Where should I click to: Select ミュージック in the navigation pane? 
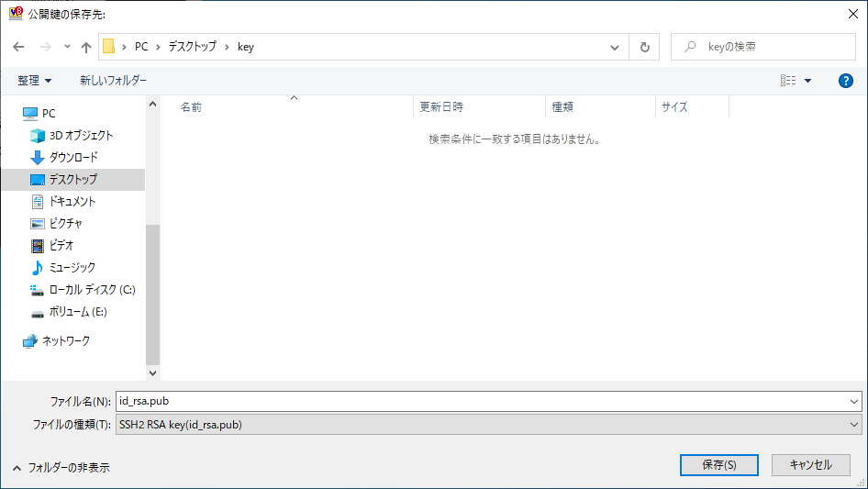[72, 267]
